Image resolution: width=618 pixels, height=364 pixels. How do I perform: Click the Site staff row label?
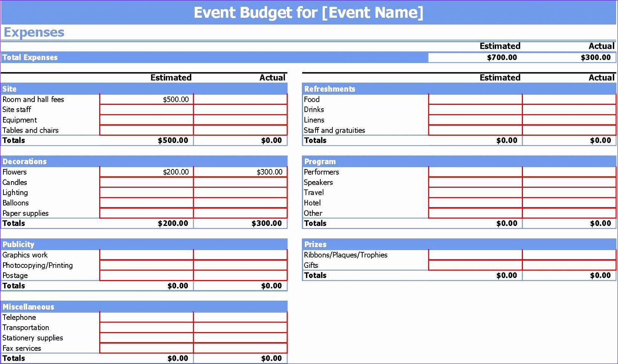[x=16, y=109]
